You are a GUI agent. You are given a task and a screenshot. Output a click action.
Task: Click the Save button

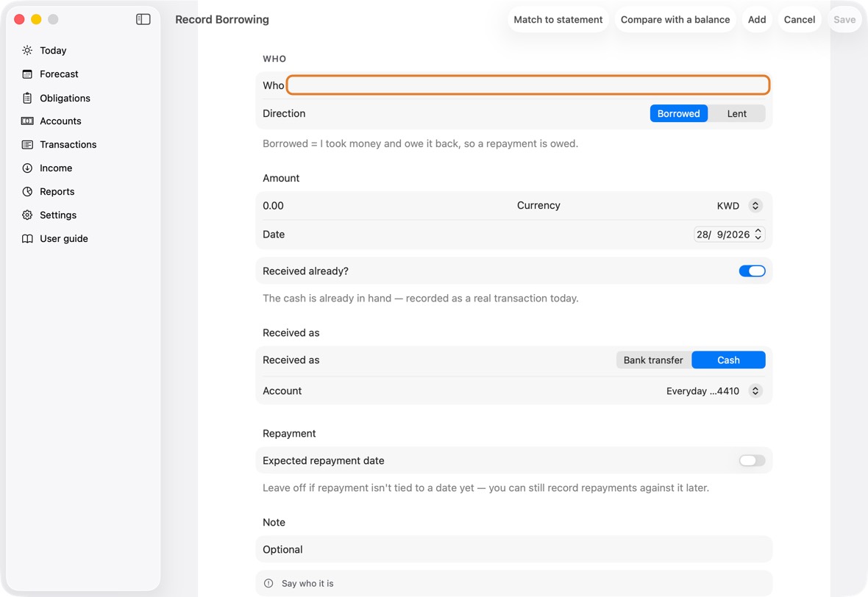(x=844, y=19)
